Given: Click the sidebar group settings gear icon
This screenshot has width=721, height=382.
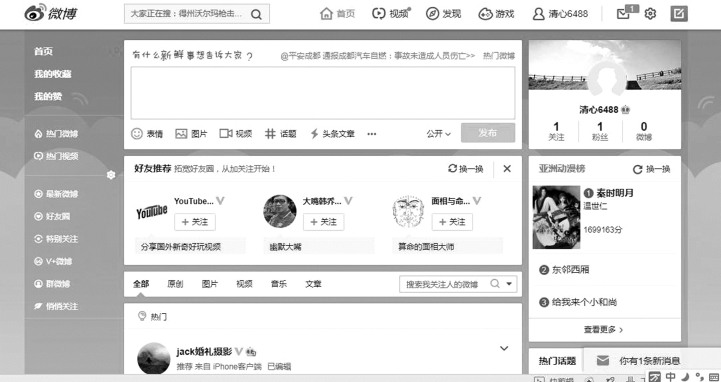Looking at the screenshot, I should coord(111,175).
